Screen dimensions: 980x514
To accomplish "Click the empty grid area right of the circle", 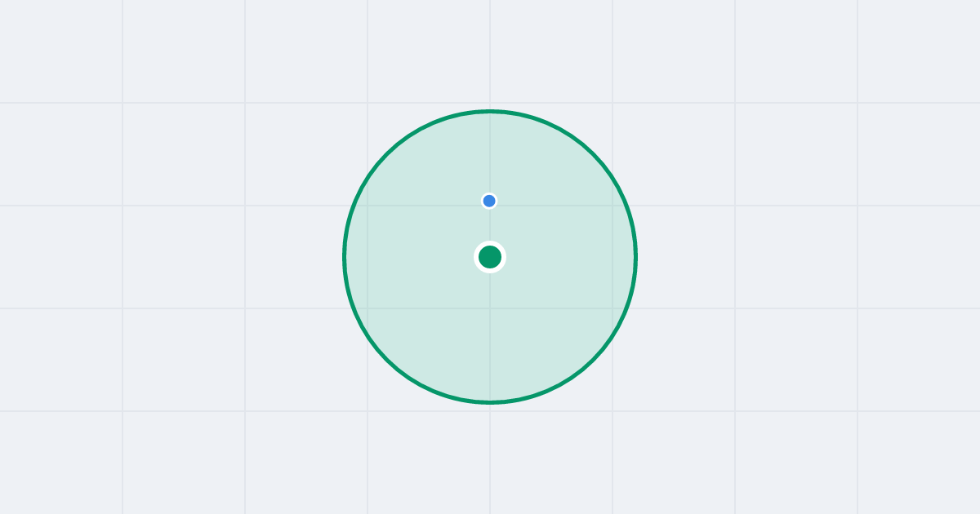I will click(808, 257).
